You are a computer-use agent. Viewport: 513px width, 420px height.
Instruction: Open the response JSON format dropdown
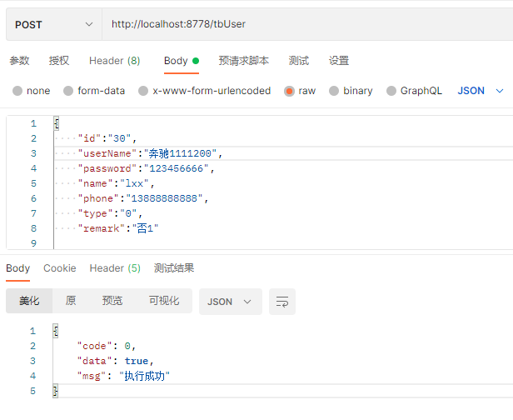231,302
